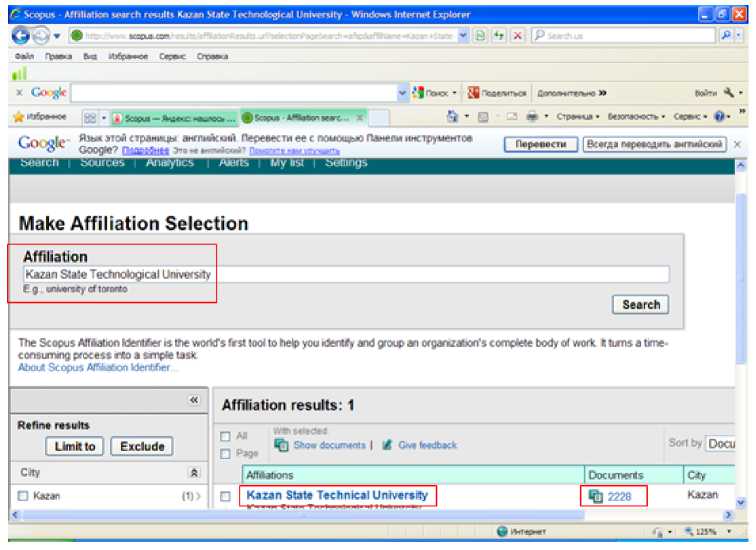
Task: Open the quick tabs grid icon
Action: 90,118
